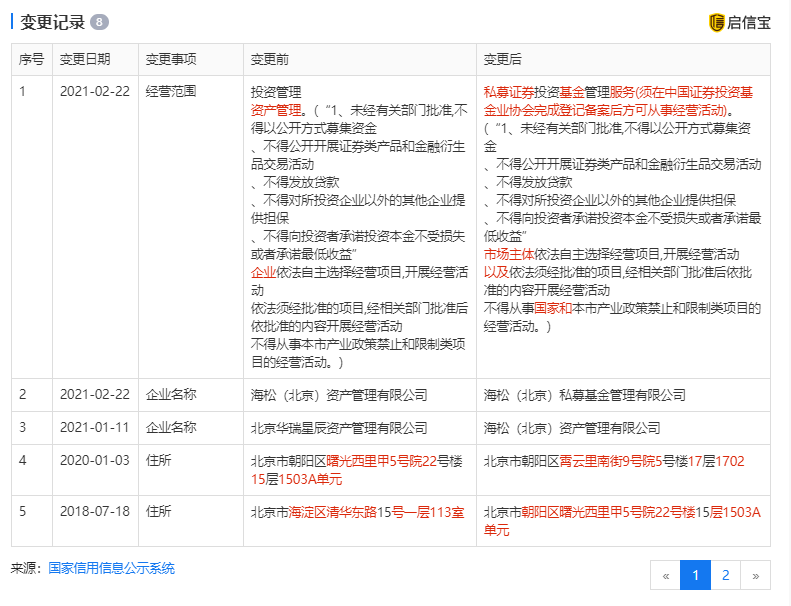
Task: Click the 启信宝 shield logo icon
Action: click(716, 23)
